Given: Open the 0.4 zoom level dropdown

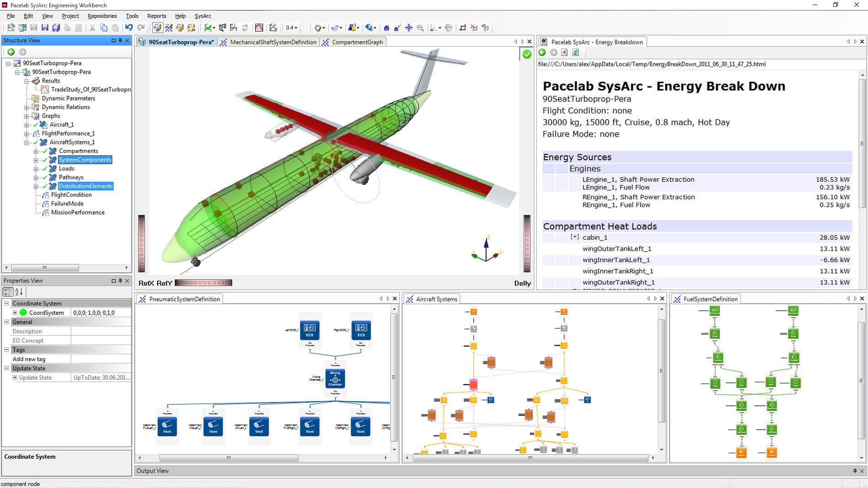Looking at the screenshot, I should [x=296, y=27].
